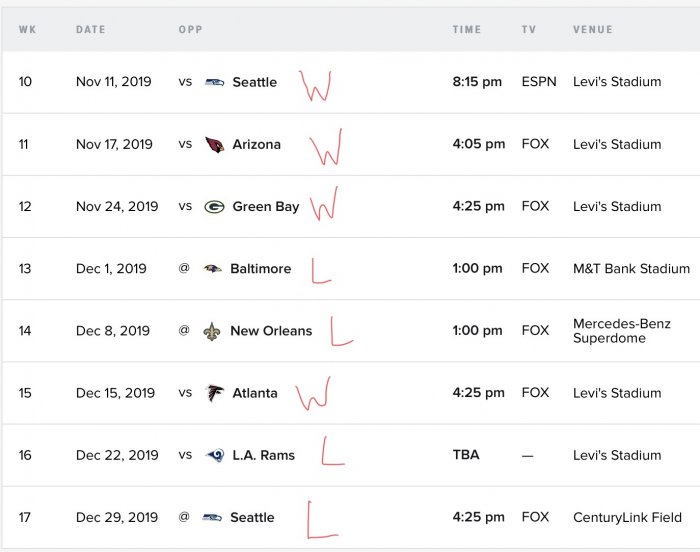Click the Seahawks logo in week 17

pyautogui.click(x=212, y=517)
